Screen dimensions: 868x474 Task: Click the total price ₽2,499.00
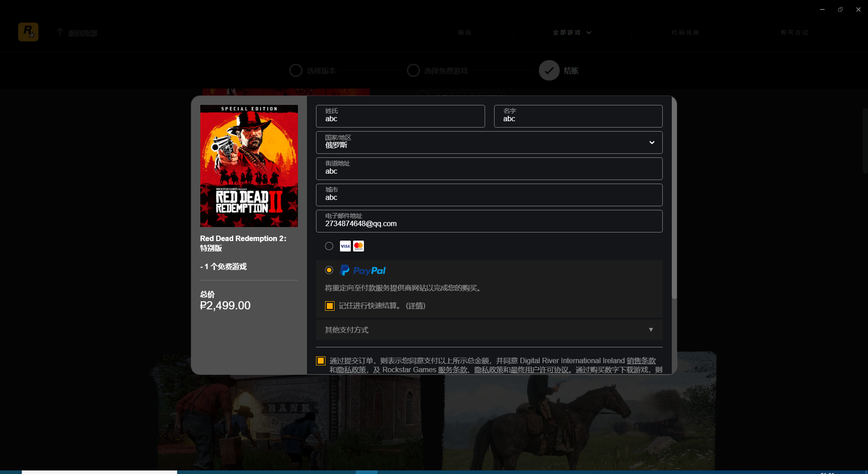click(x=225, y=306)
